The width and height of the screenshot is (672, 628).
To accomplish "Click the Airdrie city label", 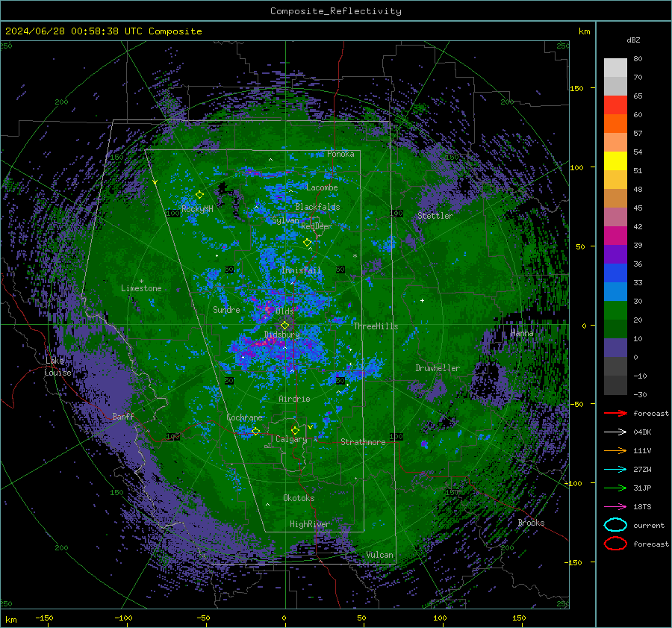I will coord(294,399).
